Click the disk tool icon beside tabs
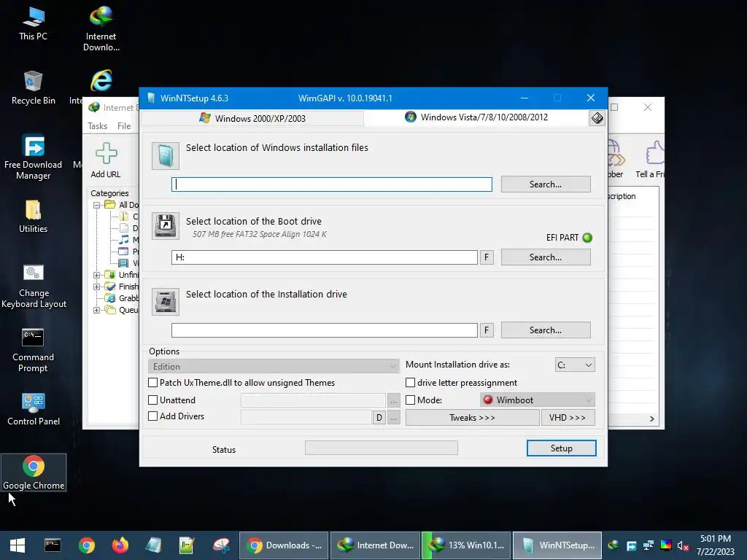The width and height of the screenshot is (747, 560). [x=597, y=118]
